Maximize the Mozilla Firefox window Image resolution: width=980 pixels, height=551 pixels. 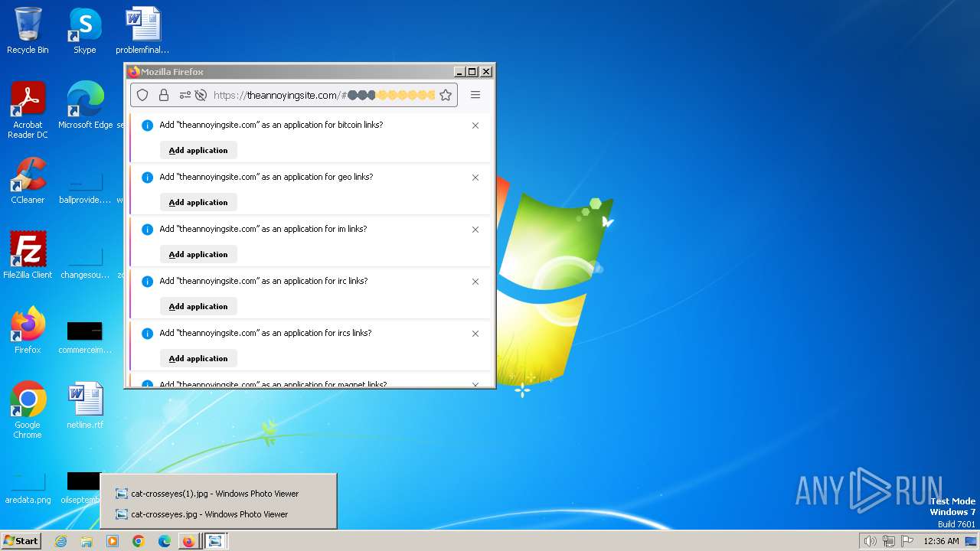(472, 72)
